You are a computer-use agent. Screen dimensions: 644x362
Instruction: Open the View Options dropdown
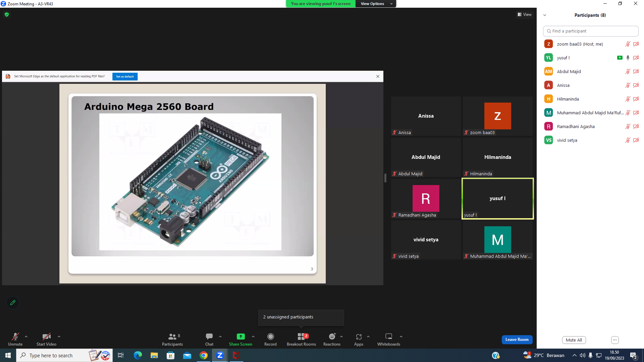point(376,4)
